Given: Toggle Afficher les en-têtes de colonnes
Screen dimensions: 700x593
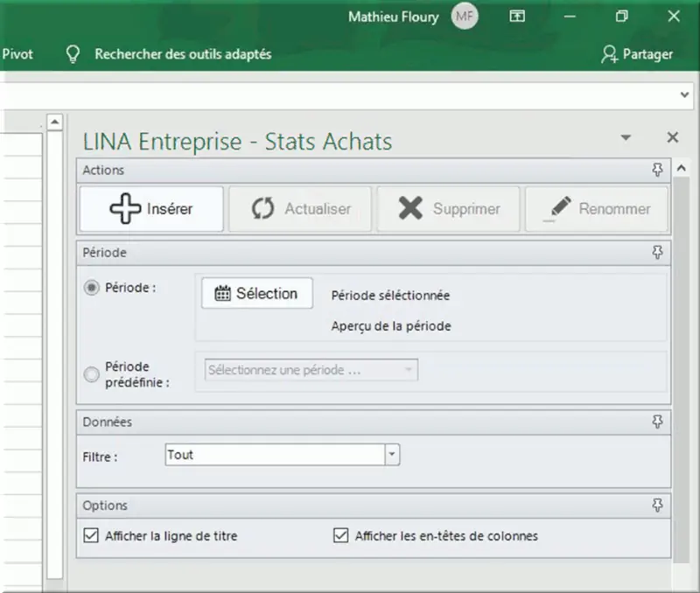Looking at the screenshot, I should point(341,535).
